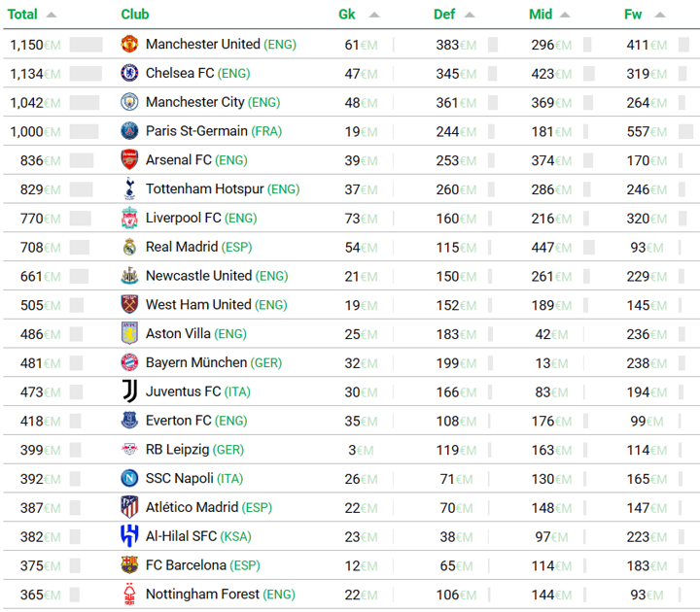Sort by Def column arrow

tap(470, 16)
